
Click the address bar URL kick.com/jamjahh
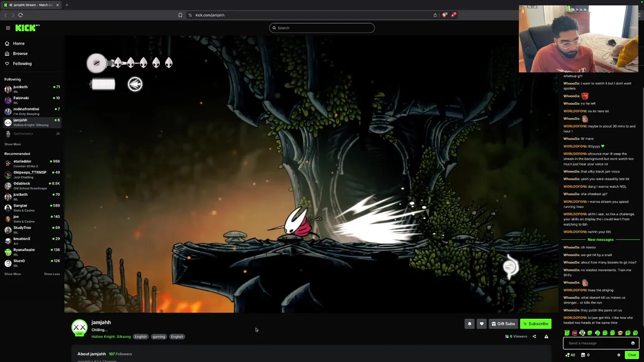[210, 15]
